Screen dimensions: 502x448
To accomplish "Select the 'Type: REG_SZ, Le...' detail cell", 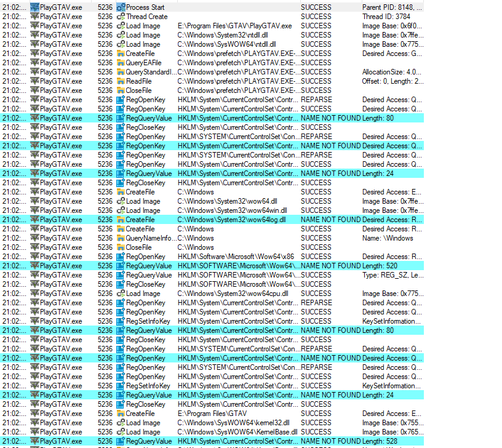I will tap(393, 275).
